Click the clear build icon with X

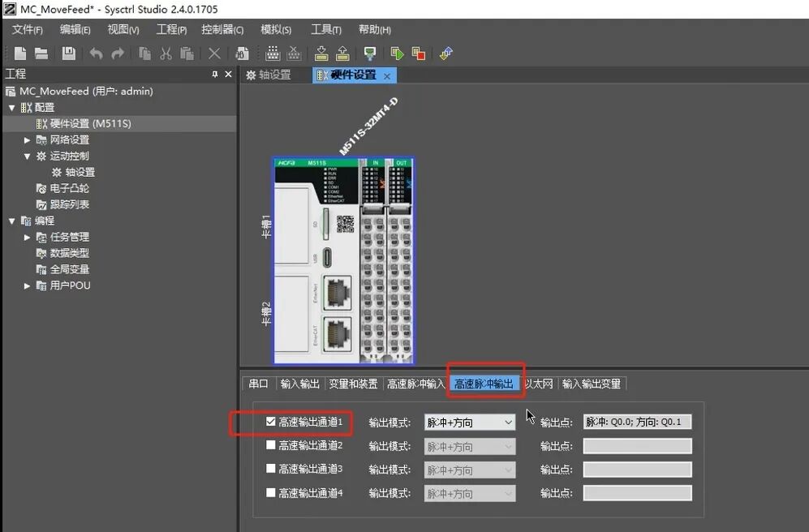coord(294,53)
